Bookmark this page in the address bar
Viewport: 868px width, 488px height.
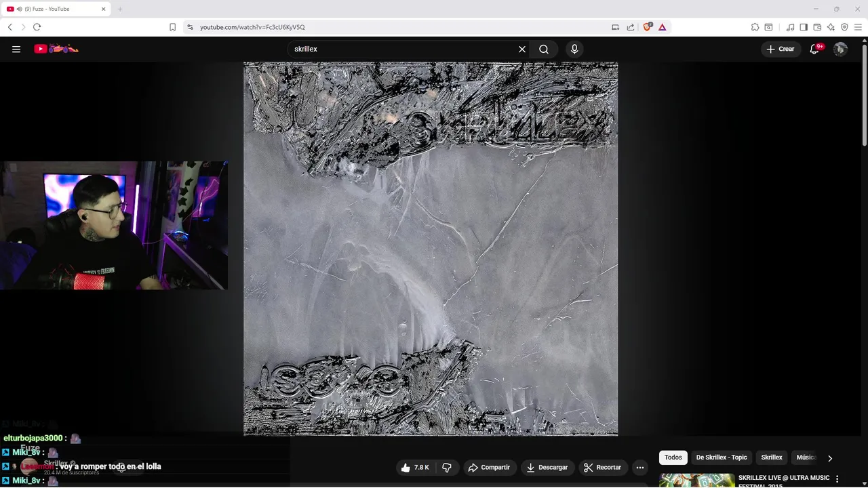[x=172, y=27]
